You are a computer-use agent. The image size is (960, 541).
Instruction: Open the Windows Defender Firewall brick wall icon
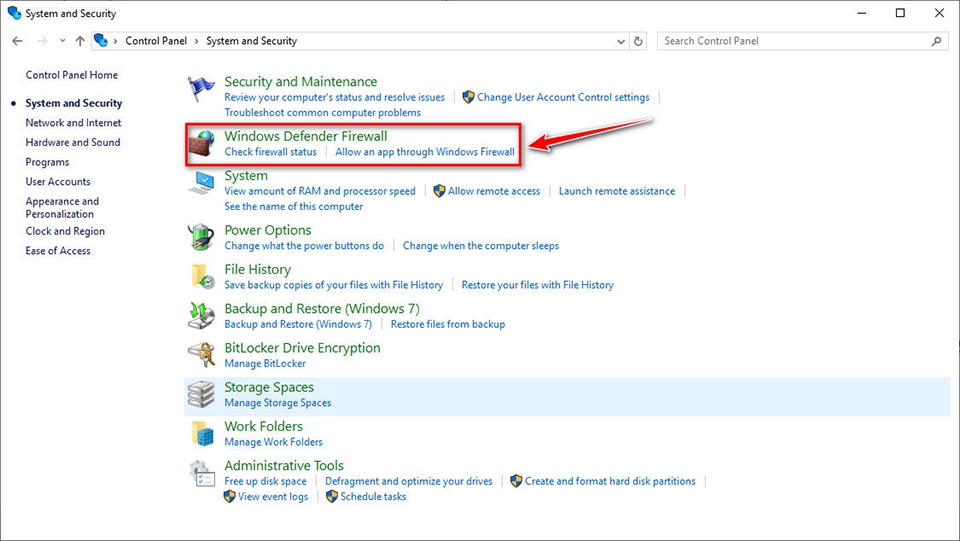(202, 143)
